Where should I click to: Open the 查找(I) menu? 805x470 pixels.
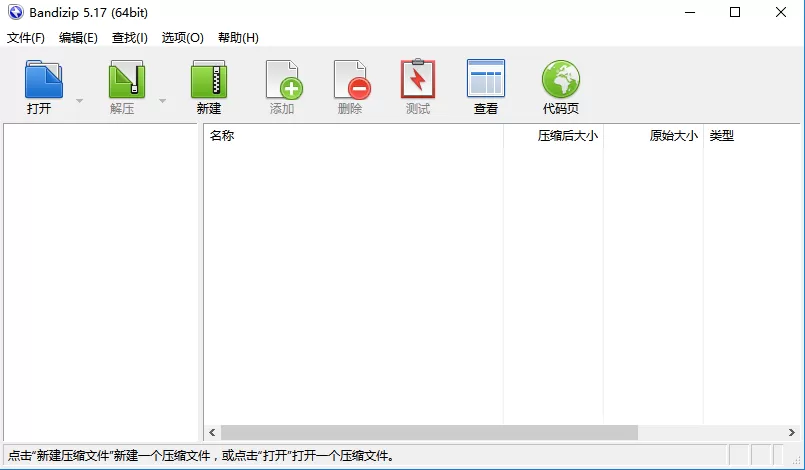click(130, 37)
